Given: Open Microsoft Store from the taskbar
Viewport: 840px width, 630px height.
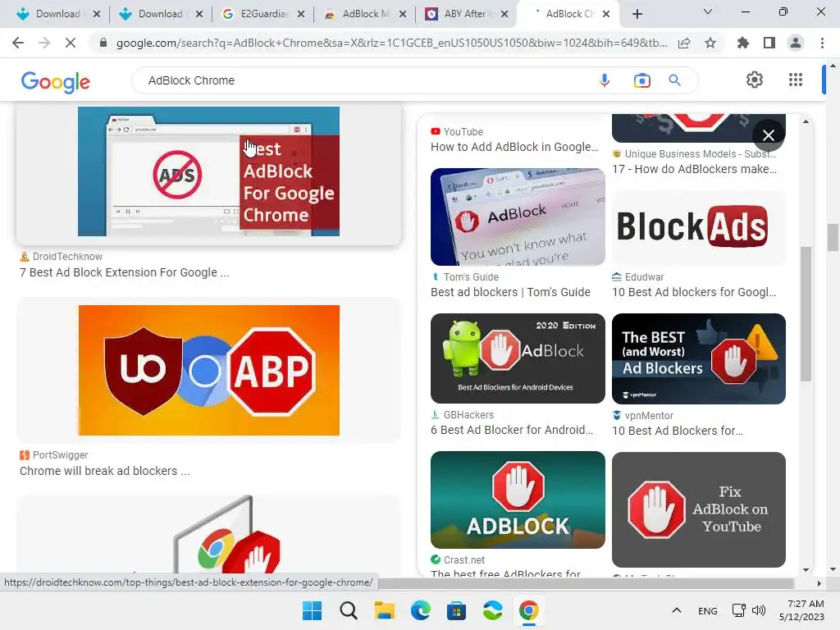Looking at the screenshot, I should pyautogui.click(x=456, y=610).
